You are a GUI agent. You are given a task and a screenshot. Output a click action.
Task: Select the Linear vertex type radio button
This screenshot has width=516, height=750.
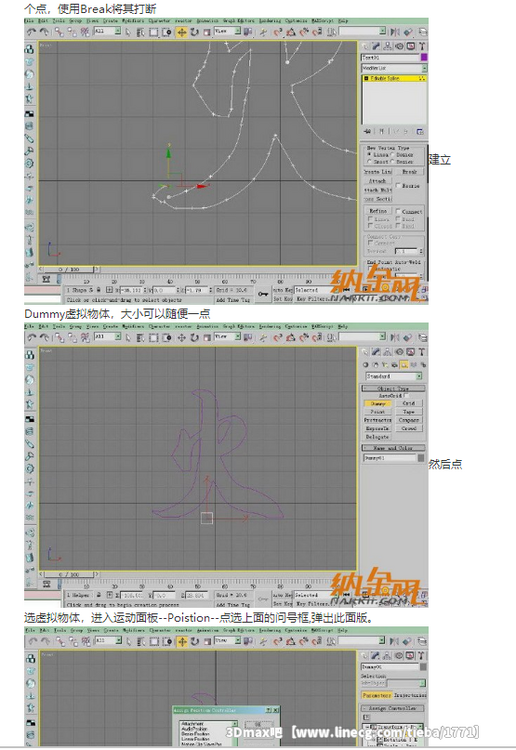(x=369, y=155)
